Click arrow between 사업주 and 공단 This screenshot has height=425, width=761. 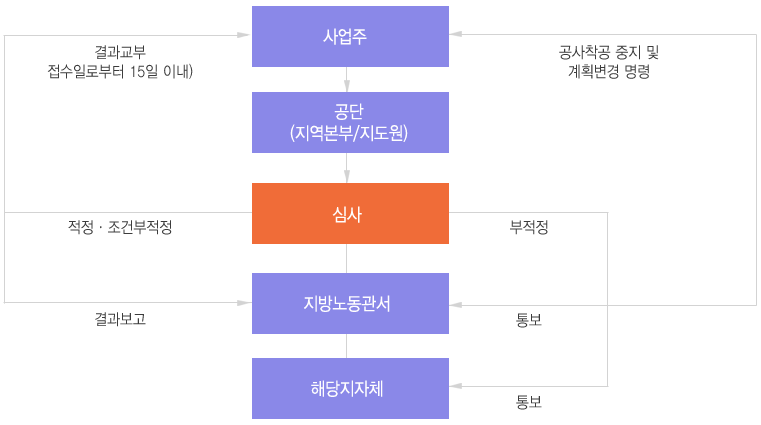click(347, 80)
